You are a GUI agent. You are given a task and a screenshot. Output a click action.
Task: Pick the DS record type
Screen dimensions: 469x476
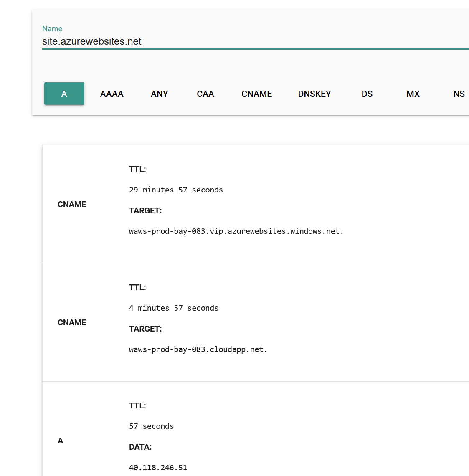367,94
